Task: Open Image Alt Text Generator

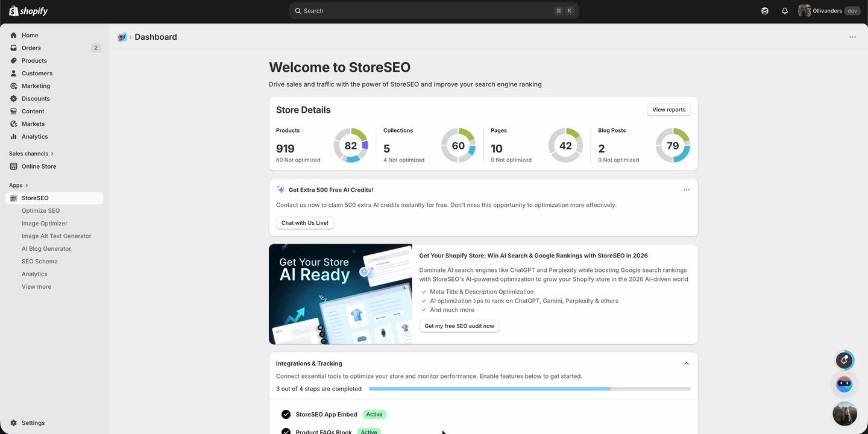Action: (x=57, y=236)
